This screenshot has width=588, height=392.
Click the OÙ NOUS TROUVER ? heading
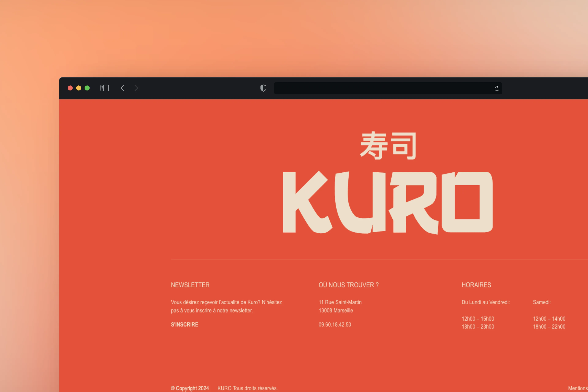coord(349,285)
